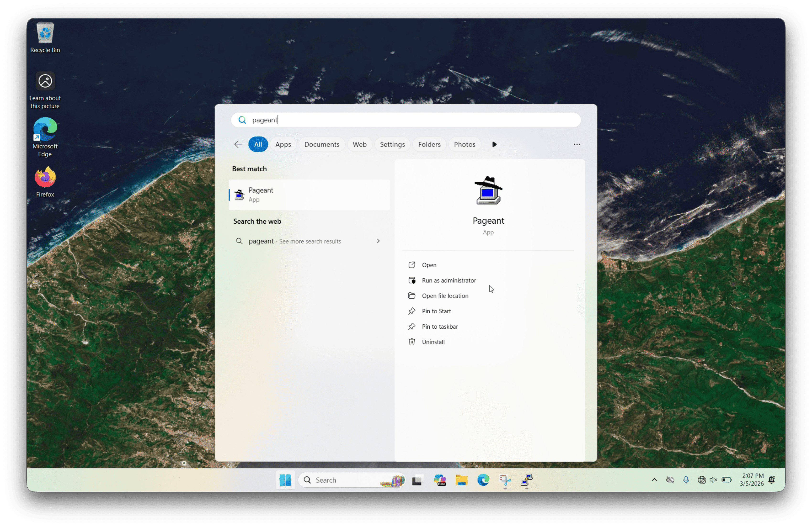The width and height of the screenshot is (812, 527).
Task: Show hidden tray icons chevron
Action: click(x=654, y=480)
